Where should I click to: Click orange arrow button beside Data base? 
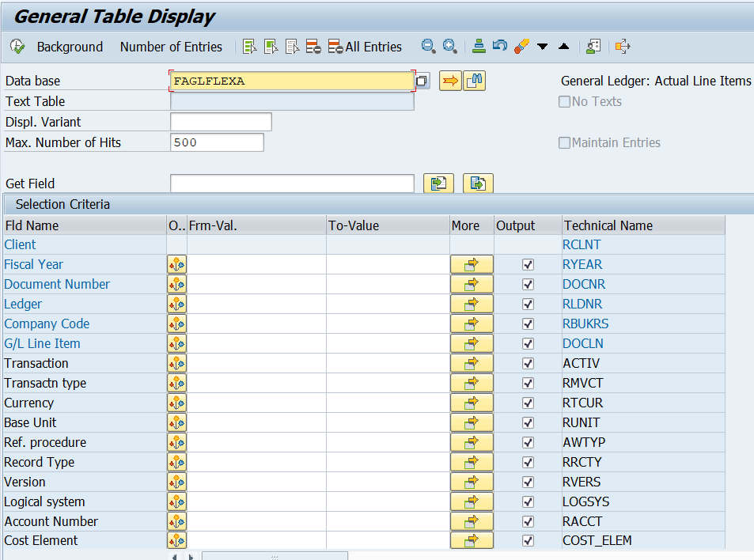tap(450, 81)
